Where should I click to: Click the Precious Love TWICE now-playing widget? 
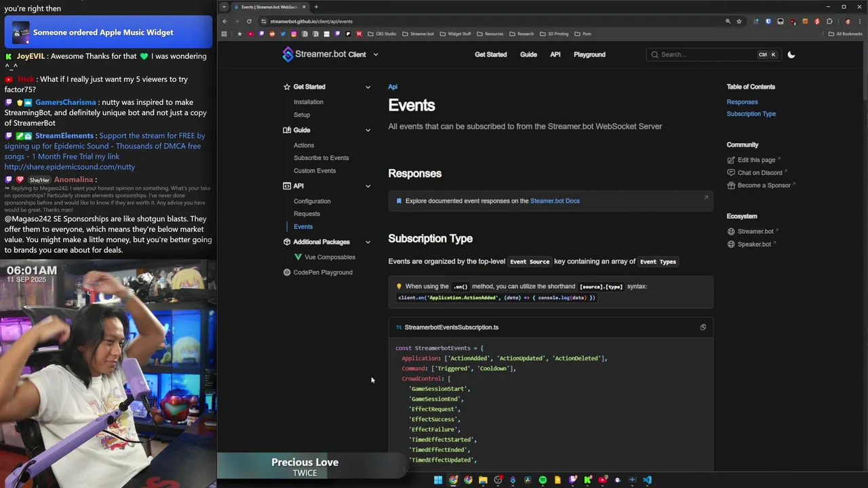click(x=312, y=466)
